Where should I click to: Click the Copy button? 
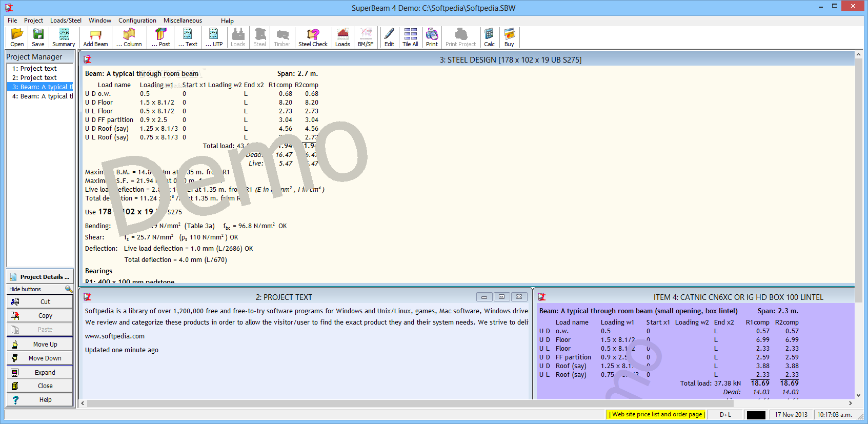(x=40, y=316)
